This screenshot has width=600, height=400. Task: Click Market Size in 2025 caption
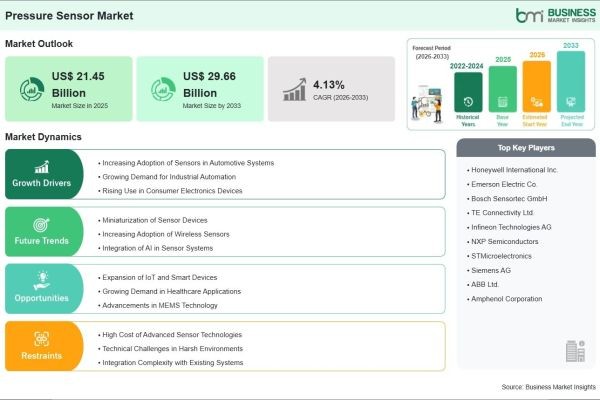pyautogui.click(x=80, y=106)
